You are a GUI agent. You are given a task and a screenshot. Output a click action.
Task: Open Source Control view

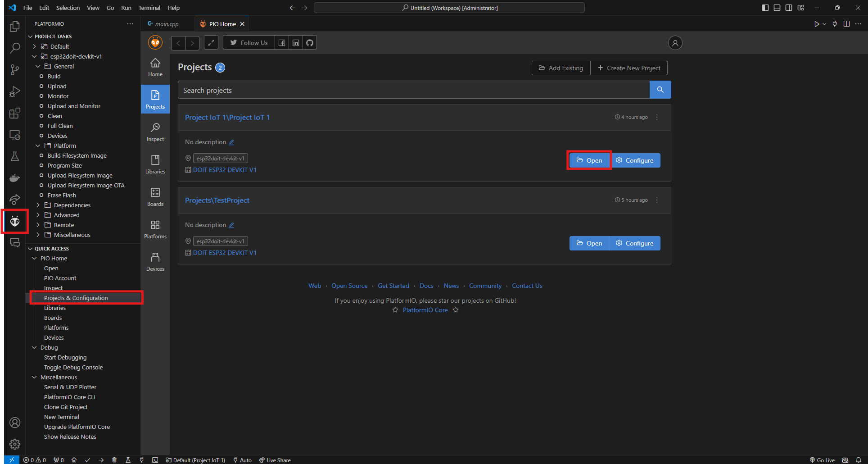15,70
